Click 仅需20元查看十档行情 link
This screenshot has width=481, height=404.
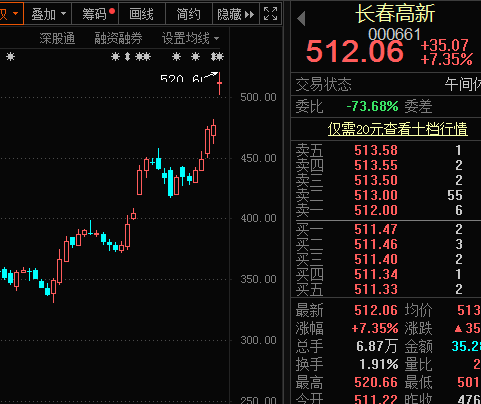[397, 129]
